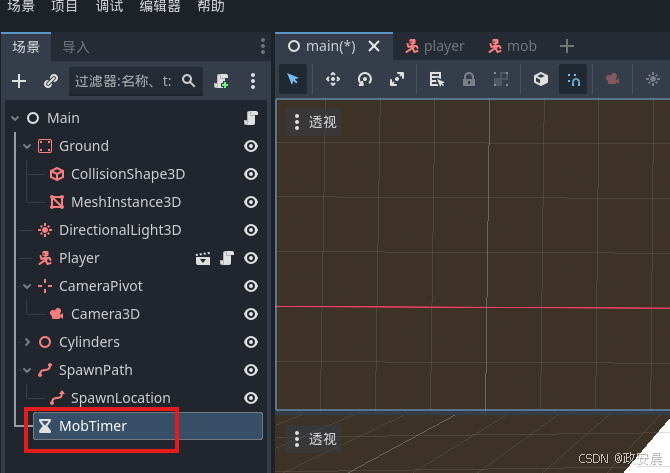Hide the CameraPivot node
Image resolution: width=670 pixels, height=473 pixels.
coord(251,286)
